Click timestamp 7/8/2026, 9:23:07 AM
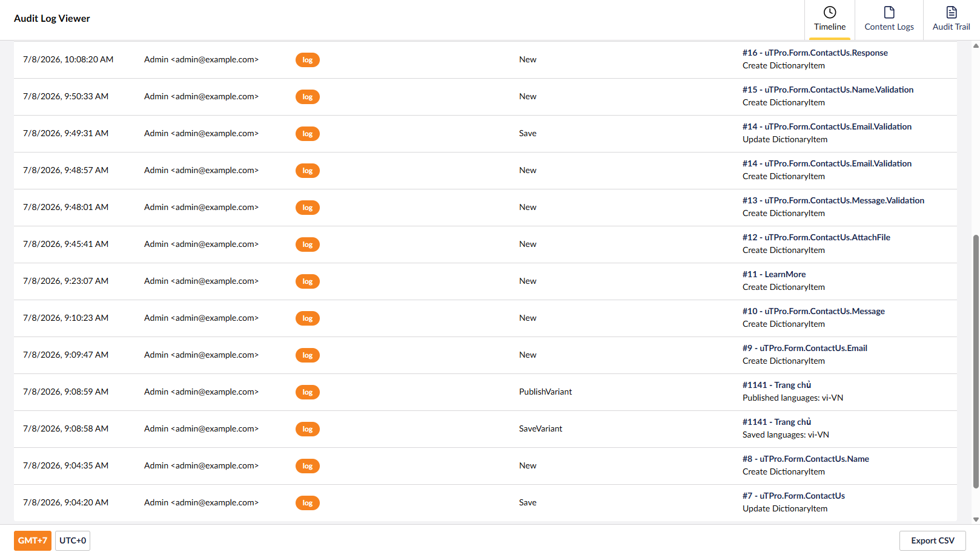 point(65,281)
